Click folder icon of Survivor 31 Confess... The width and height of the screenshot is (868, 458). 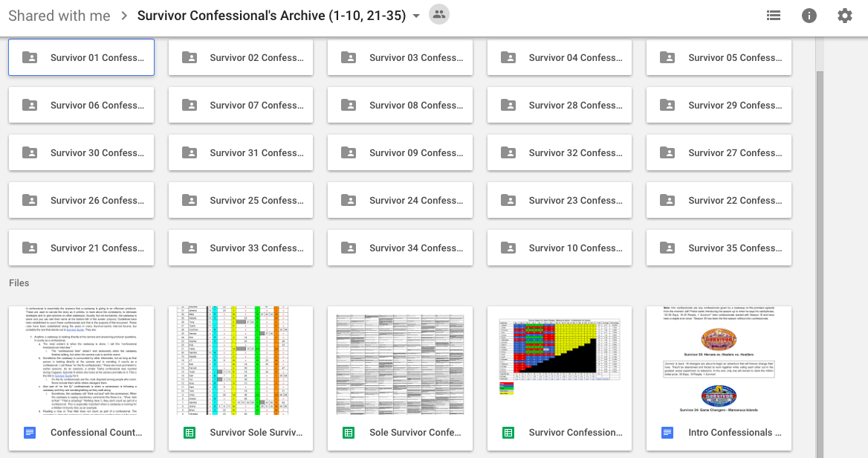(190, 152)
